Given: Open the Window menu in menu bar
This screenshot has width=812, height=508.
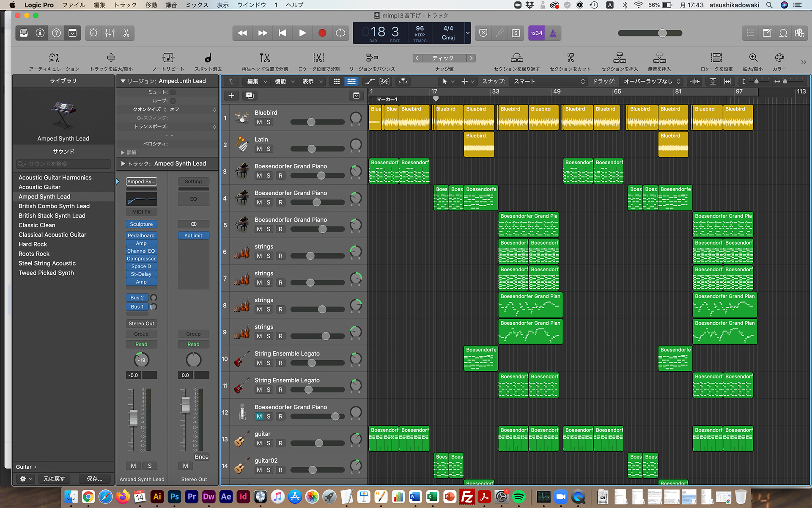Looking at the screenshot, I should [252, 5].
